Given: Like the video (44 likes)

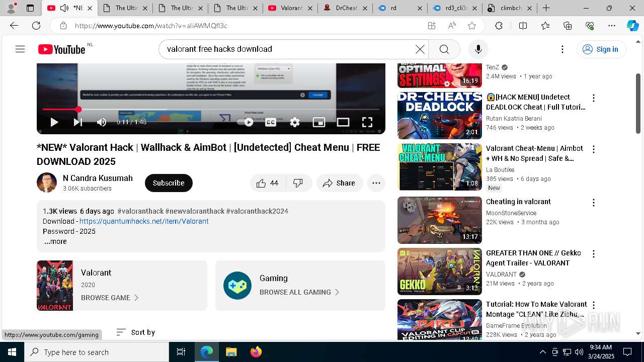Looking at the screenshot, I should click(x=268, y=183).
